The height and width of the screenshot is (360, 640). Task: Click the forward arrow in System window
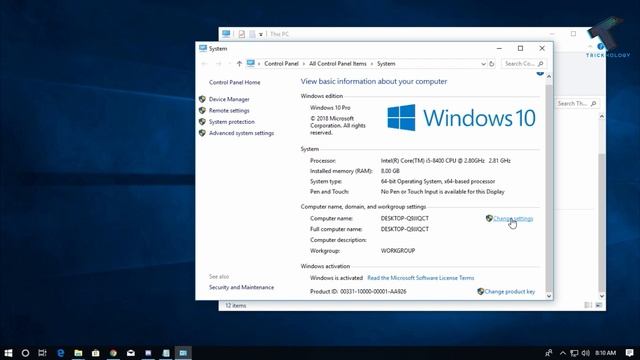pos(218,64)
